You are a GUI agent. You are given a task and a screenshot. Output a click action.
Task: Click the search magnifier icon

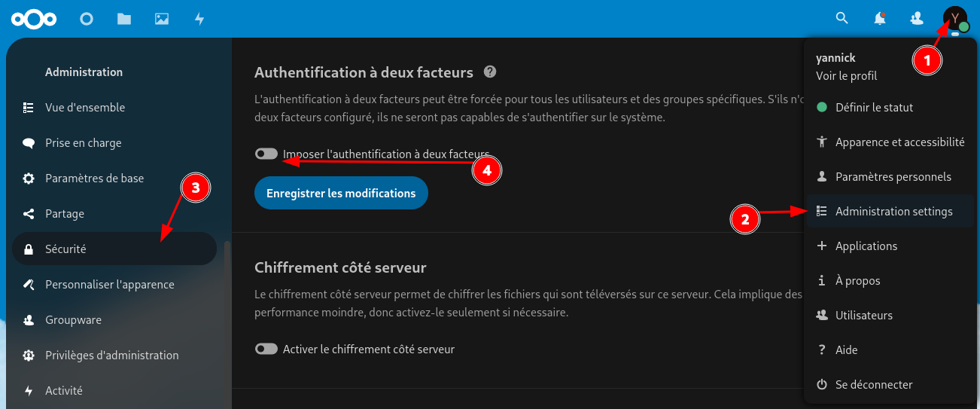(x=842, y=18)
